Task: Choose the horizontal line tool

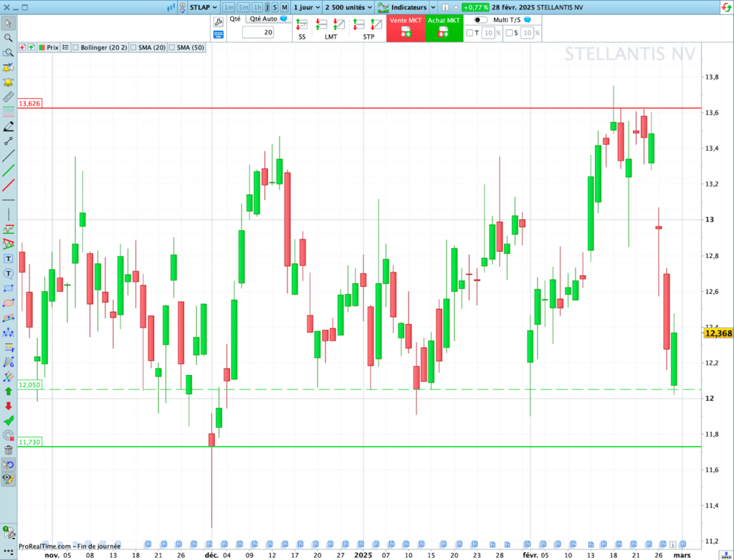Action: pyautogui.click(x=9, y=200)
